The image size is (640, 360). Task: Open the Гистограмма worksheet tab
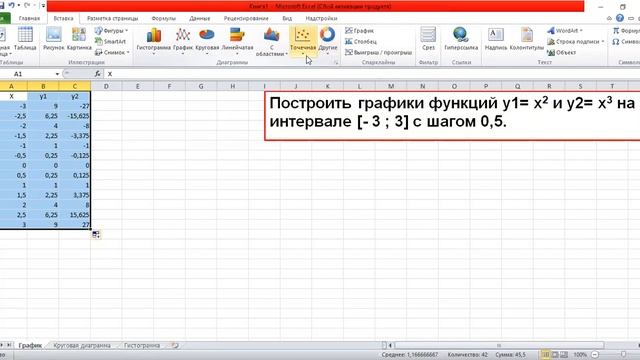tap(142, 345)
